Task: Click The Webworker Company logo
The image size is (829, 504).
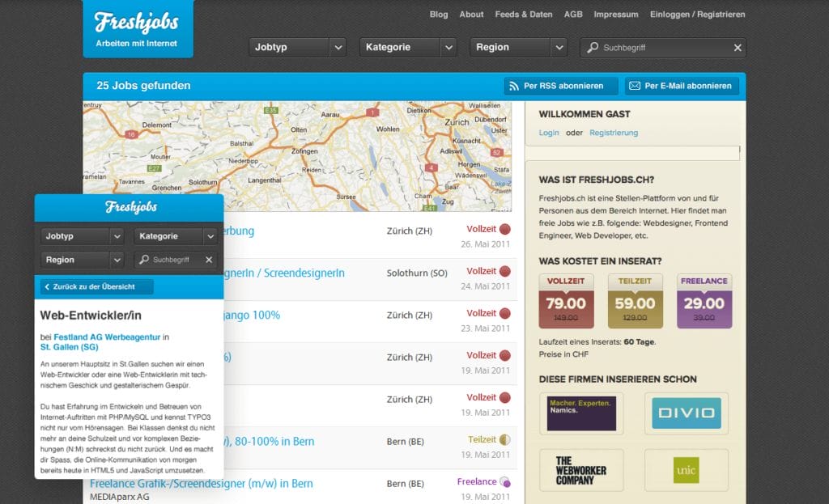Action: click(x=580, y=470)
